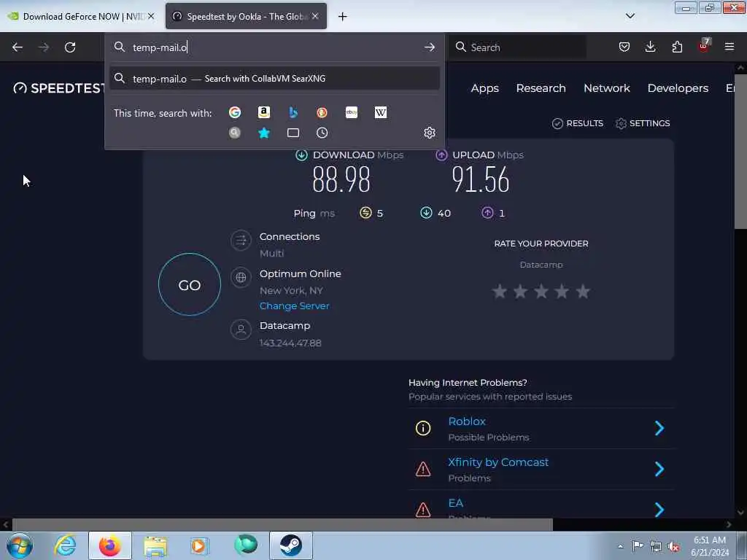Search in open Tabs icon
Viewport: 747px width, 560px height.
(293, 133)
